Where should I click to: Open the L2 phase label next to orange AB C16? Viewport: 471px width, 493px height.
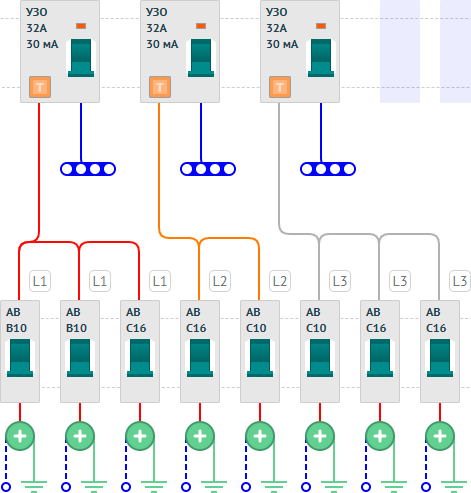[x=220, y=281]
